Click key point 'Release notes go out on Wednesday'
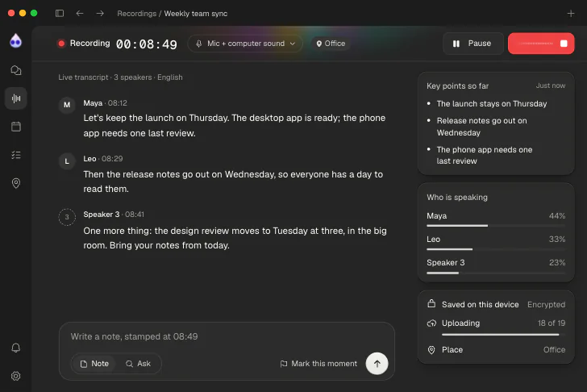Image resolution: width=587 pixels, height=392 pixels. coord(481,127)
